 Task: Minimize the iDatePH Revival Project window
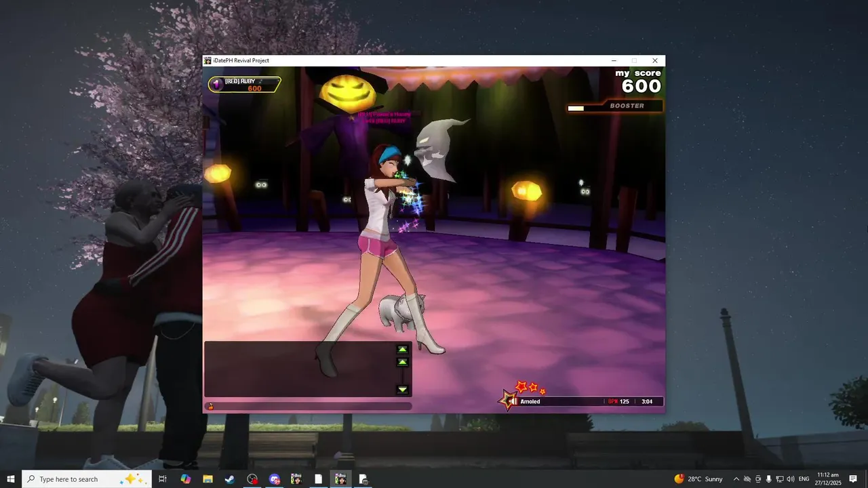(x=614, y=60)
